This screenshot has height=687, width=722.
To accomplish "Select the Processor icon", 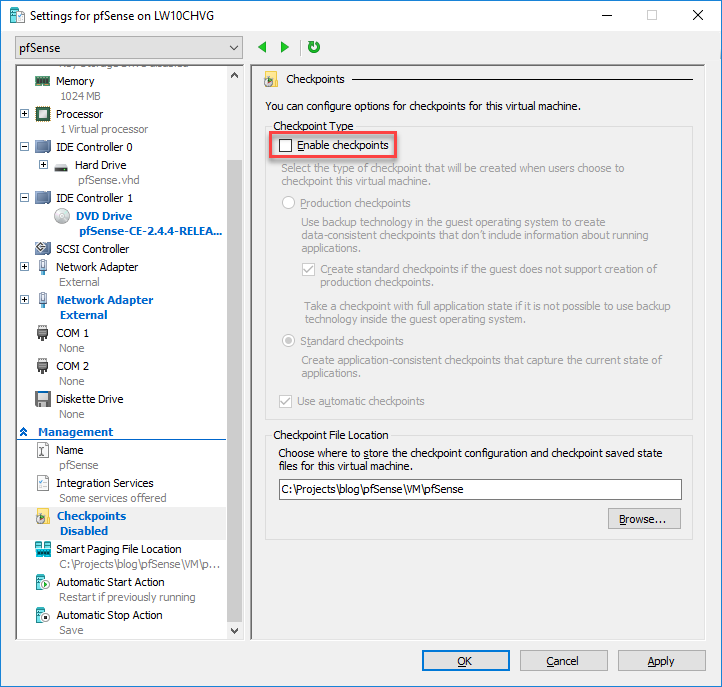I will tap(43, 114).
